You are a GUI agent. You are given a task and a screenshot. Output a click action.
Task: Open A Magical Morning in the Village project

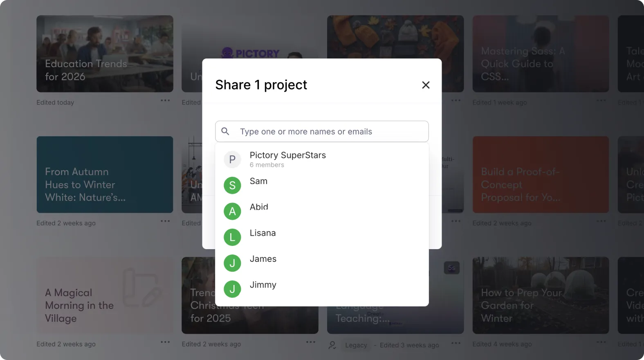click(x=105, y=295)
